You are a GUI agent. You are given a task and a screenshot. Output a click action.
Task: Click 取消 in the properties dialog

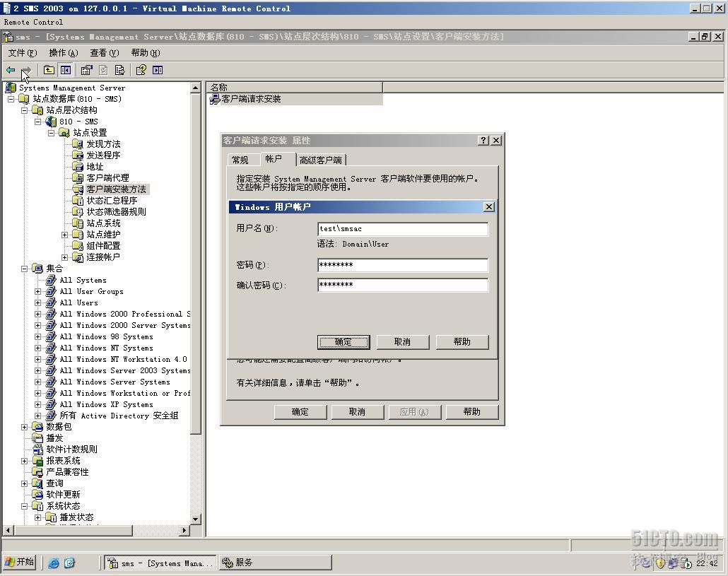(x=358, y=412)
